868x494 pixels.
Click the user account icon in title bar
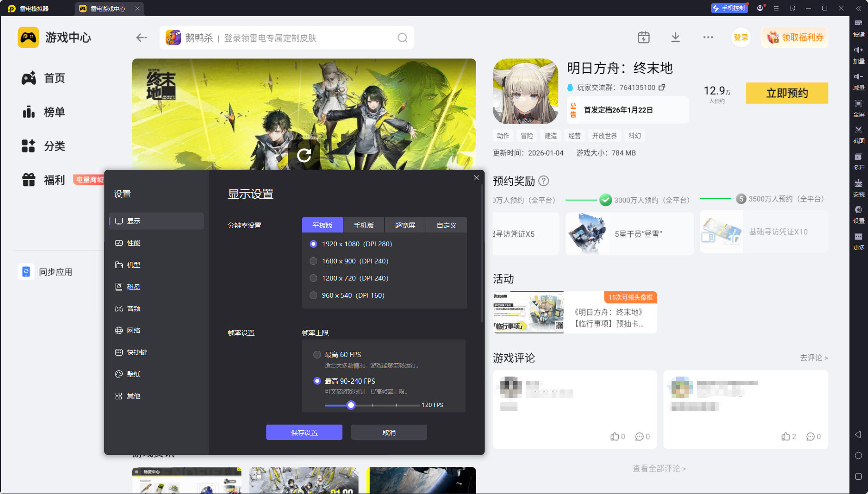coord(760,8)
